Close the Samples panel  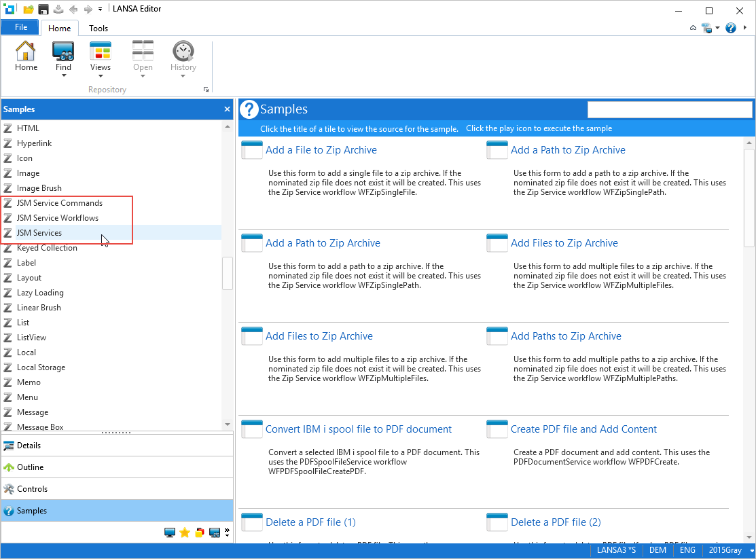point(227,109)
